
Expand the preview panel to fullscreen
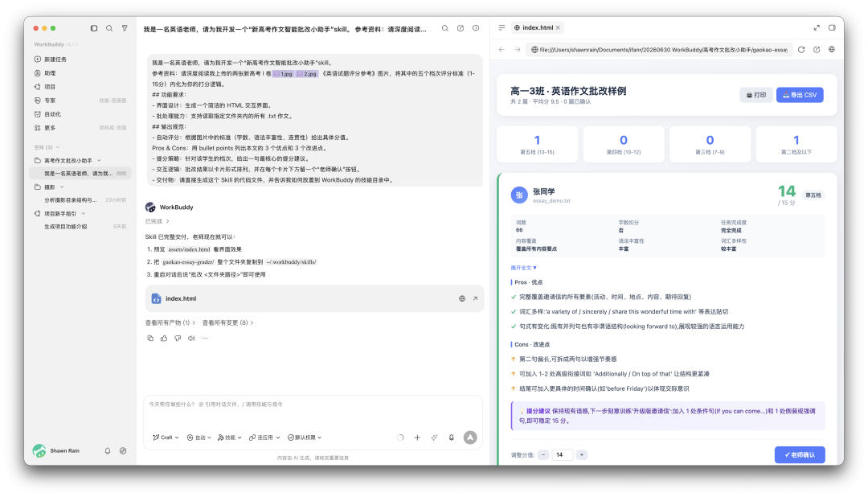pos(817,27)
